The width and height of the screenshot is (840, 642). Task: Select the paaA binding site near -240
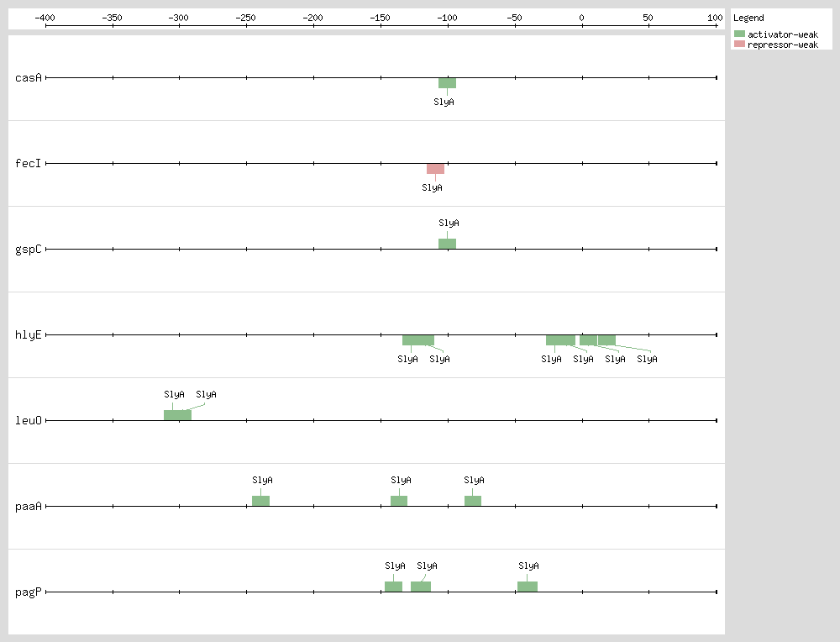[x=261, y=501]
